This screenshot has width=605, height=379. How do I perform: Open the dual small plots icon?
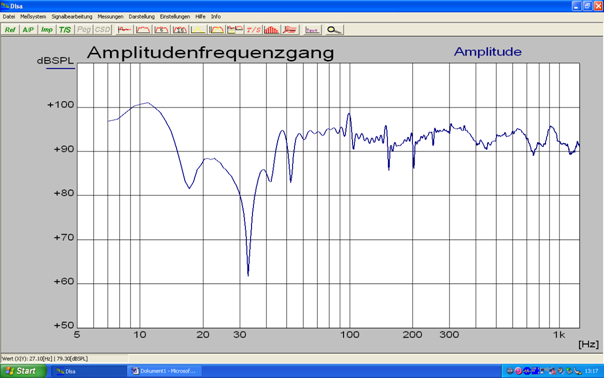click(x=235, y=30)
